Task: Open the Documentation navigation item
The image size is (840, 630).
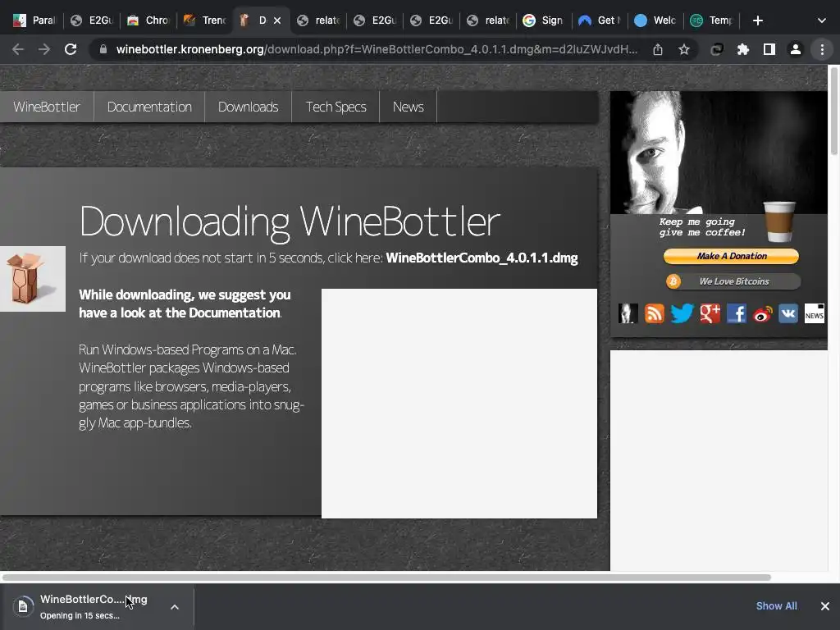Action: coord(149,107)
